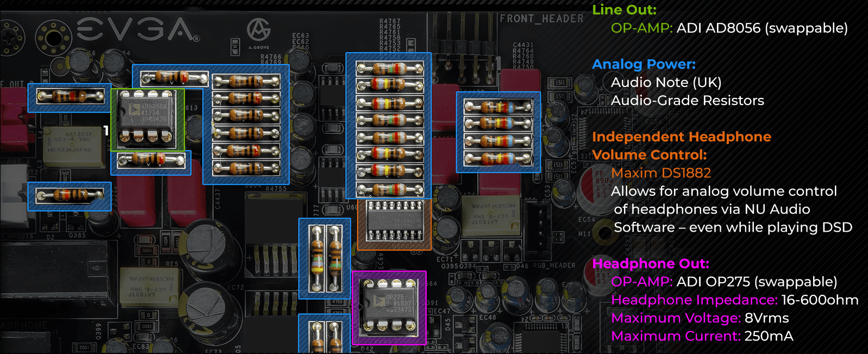
Task: Select the "Headphone Out:" heading
Action: pos(651,264)
